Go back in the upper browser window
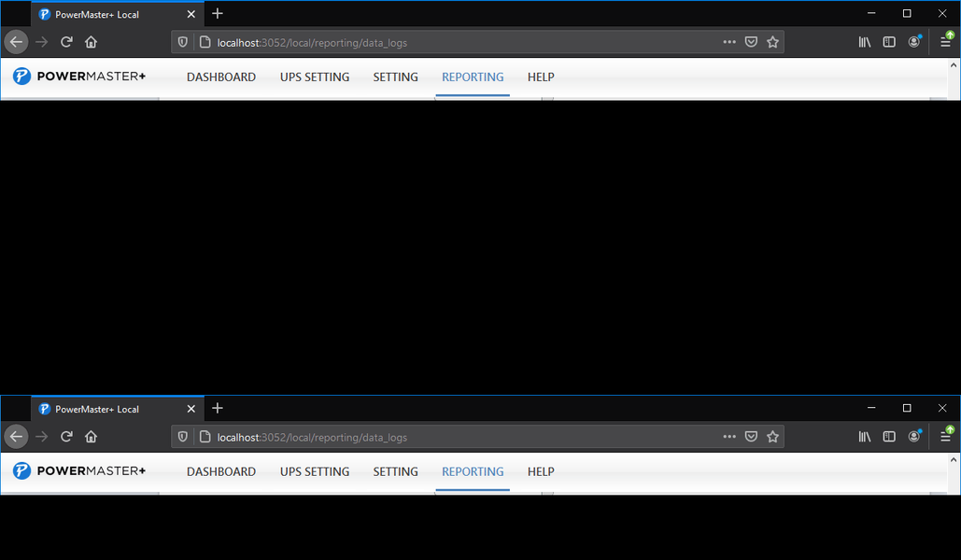This screenshot has height=560, width=961. tap(17, 42)
